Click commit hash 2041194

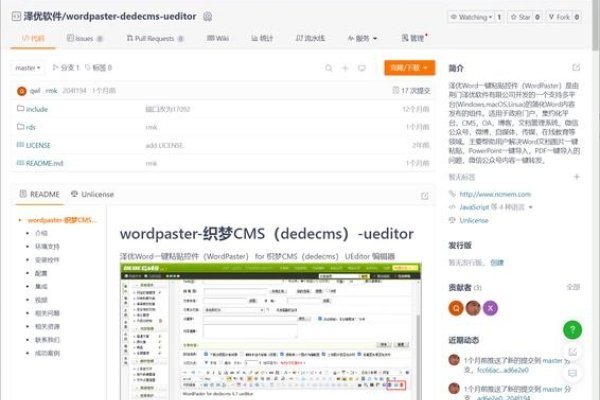click(74, 91)
